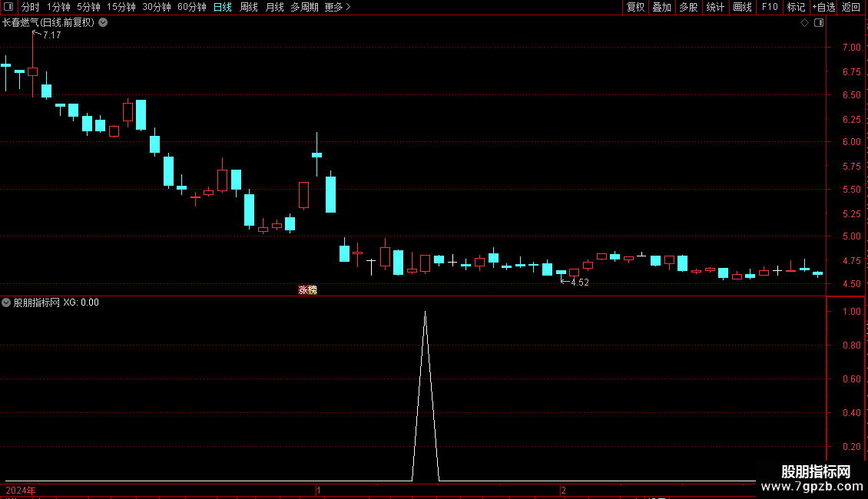Click the 1.00 indicator axis label

point(851,312)
